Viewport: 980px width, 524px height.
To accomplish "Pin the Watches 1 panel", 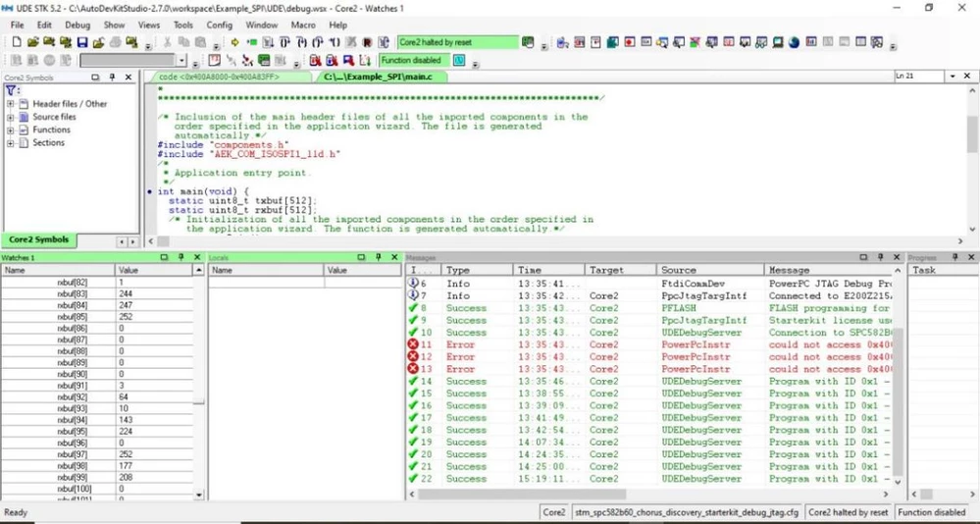I will click(x=181, y=257).
